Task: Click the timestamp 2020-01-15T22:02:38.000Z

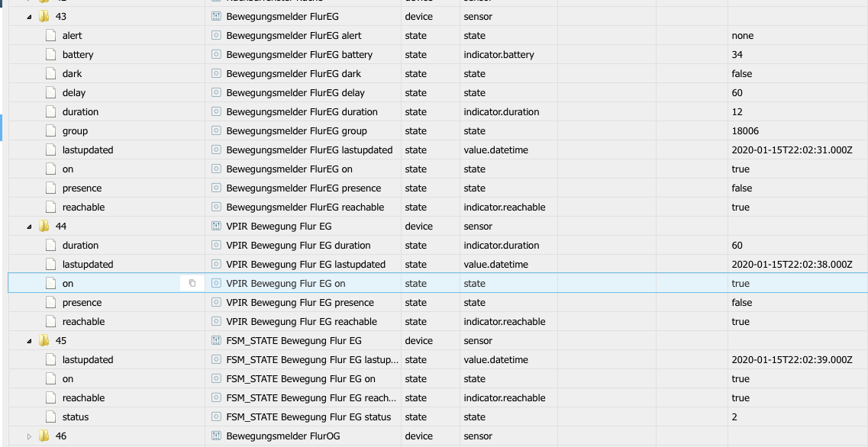Action: pos(792,265)
